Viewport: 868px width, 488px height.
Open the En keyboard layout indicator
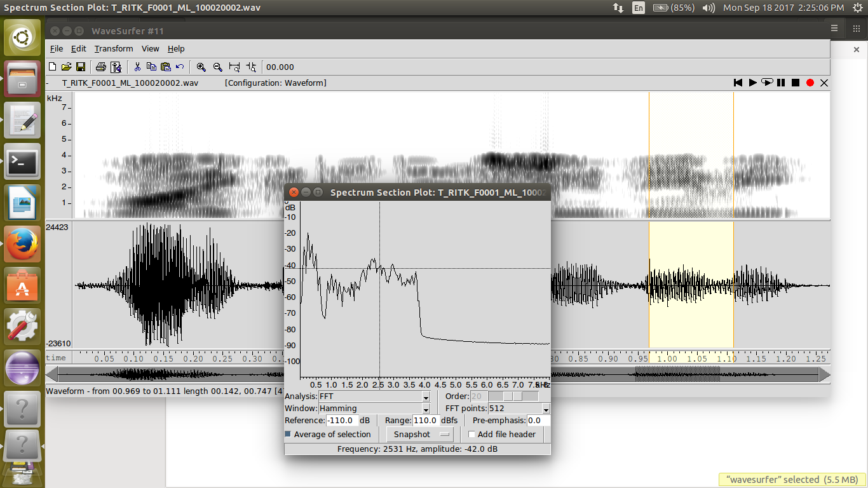click(638, 8)
